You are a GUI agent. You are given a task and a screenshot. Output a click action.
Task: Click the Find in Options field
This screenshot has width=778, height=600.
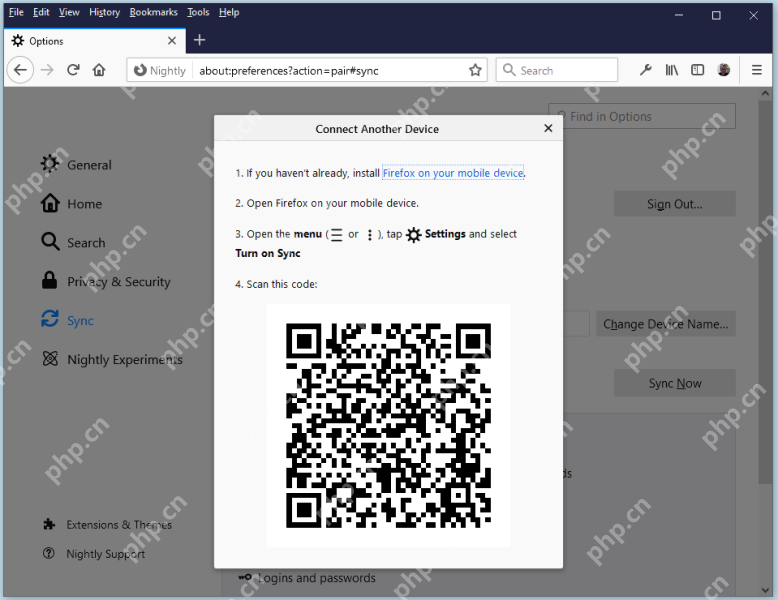coord(642,117)
